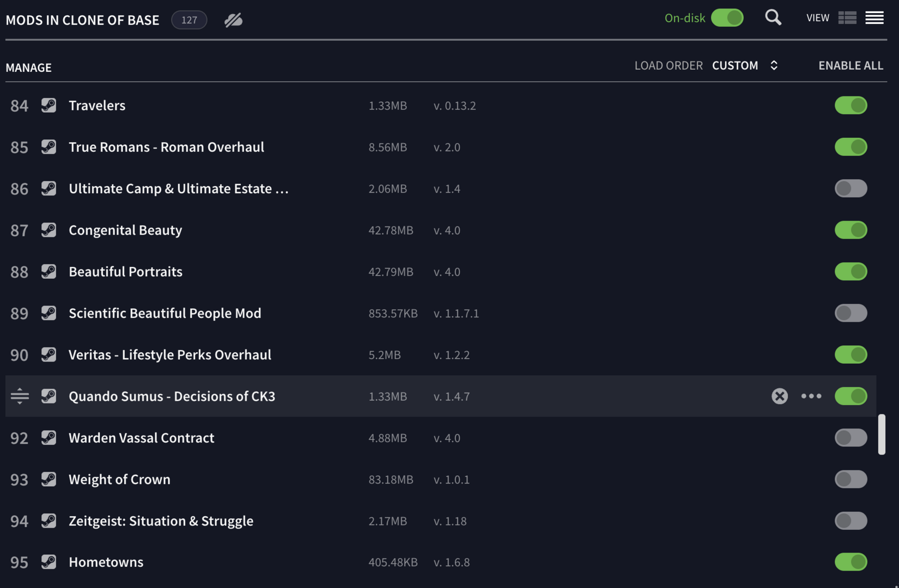Open the mod search magnifier
The image size is (899, 588).
773,18
